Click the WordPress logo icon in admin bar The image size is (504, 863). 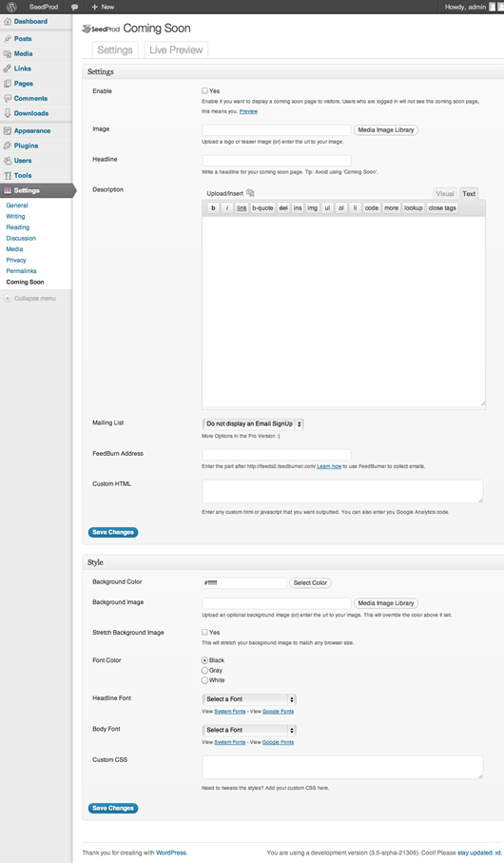tap(11, 7)
